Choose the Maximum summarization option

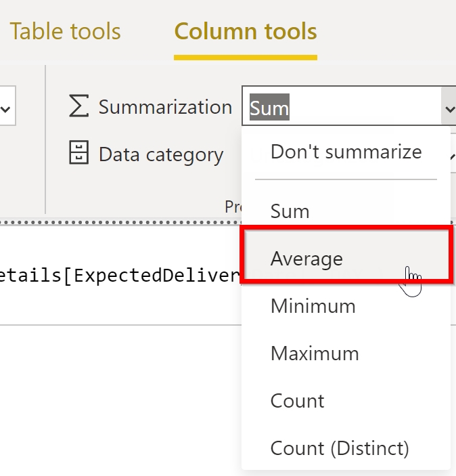346,353
